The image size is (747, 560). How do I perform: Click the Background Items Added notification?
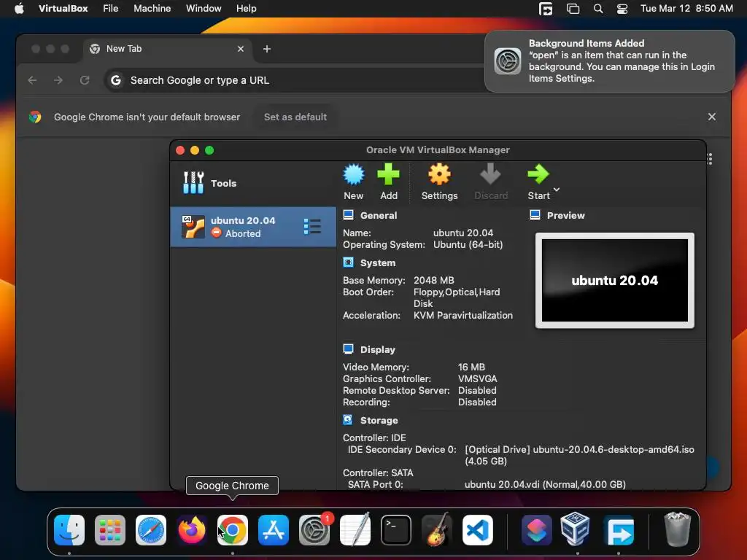(609, 61)
